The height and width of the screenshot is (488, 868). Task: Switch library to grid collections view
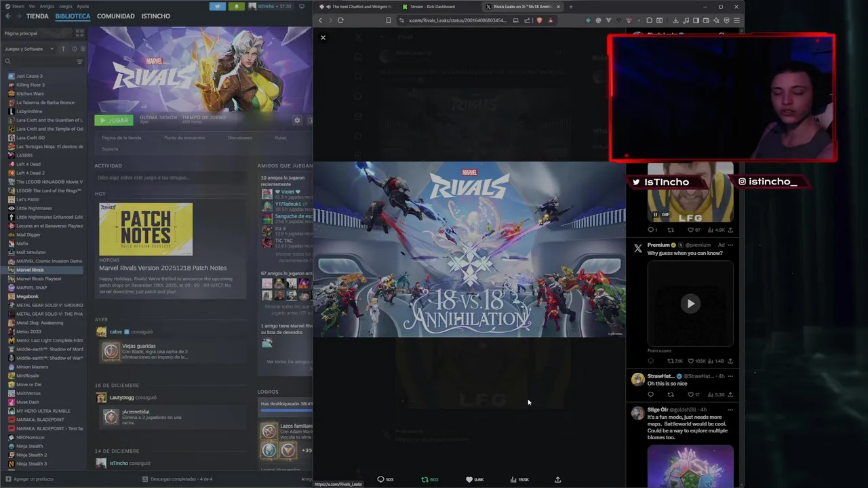pos(79,33)
